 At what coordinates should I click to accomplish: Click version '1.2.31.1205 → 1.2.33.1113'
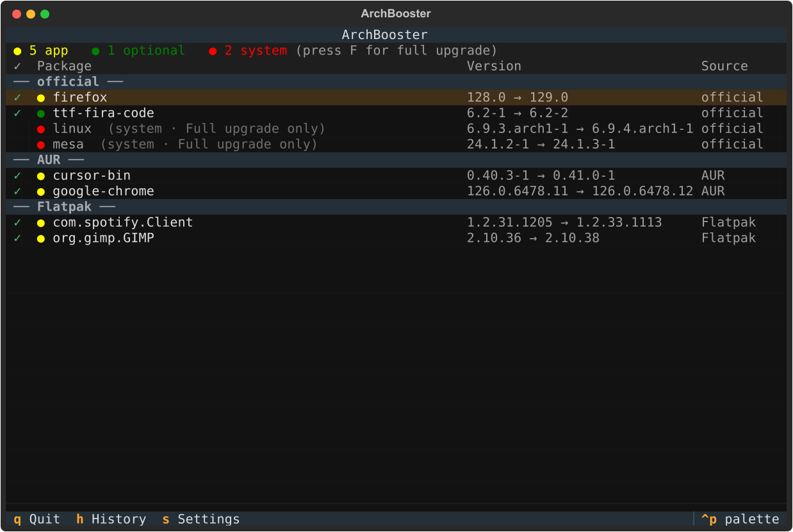[564, 222]
